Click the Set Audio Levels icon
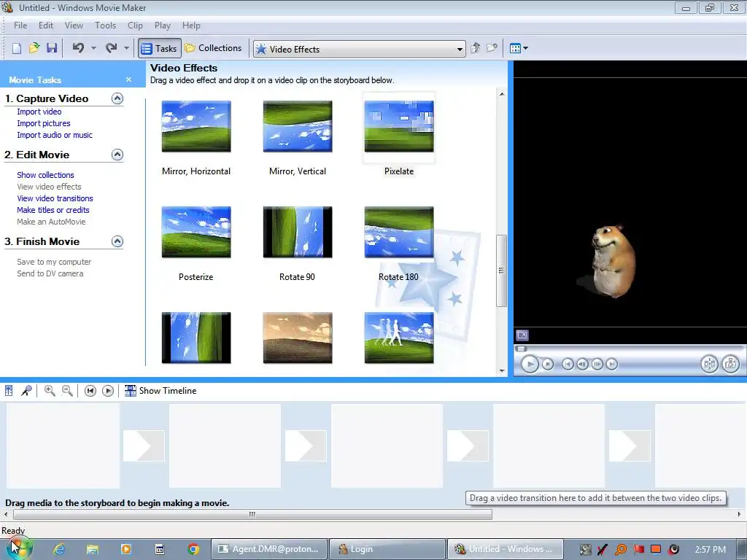The width and height of the screenshot is (747, 560). tap(9, 391)
